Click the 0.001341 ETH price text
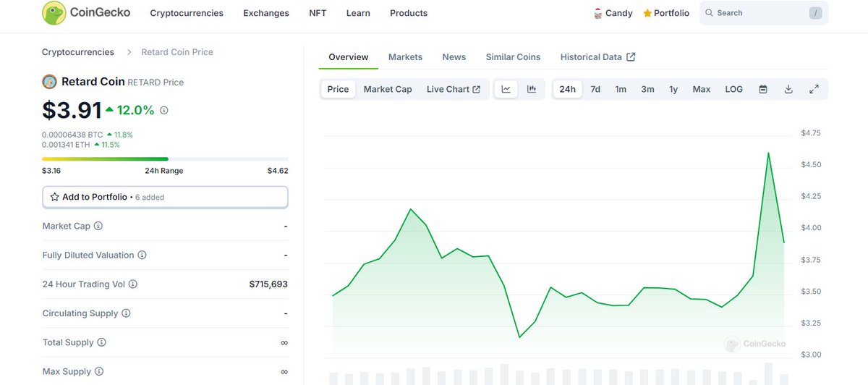This screenshot has height=385, width=868. [67, 145]
